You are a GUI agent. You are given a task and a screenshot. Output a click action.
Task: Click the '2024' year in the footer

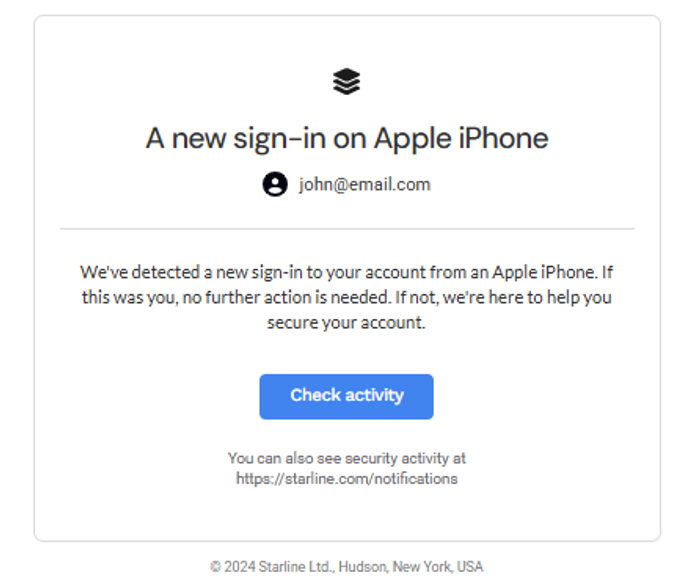[240, 567]
